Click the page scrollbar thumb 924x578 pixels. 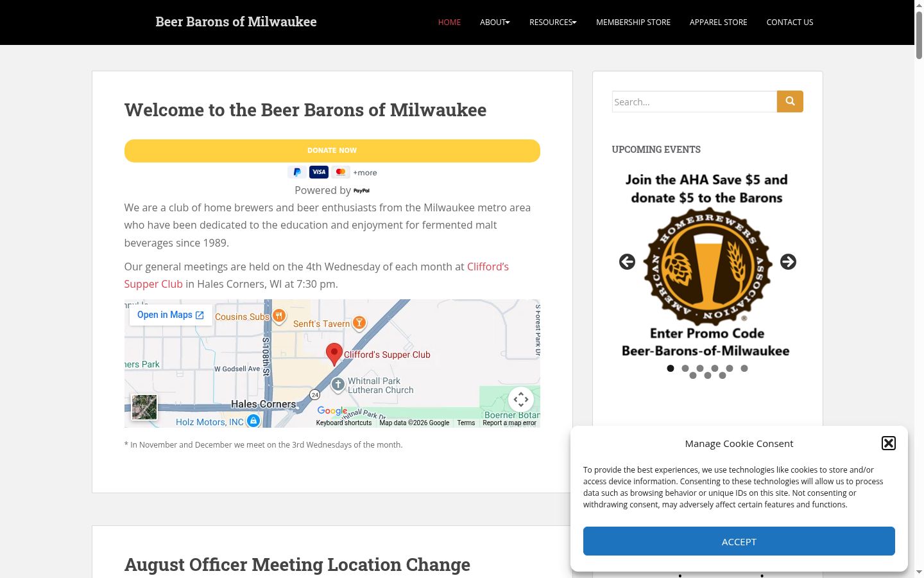919,36
